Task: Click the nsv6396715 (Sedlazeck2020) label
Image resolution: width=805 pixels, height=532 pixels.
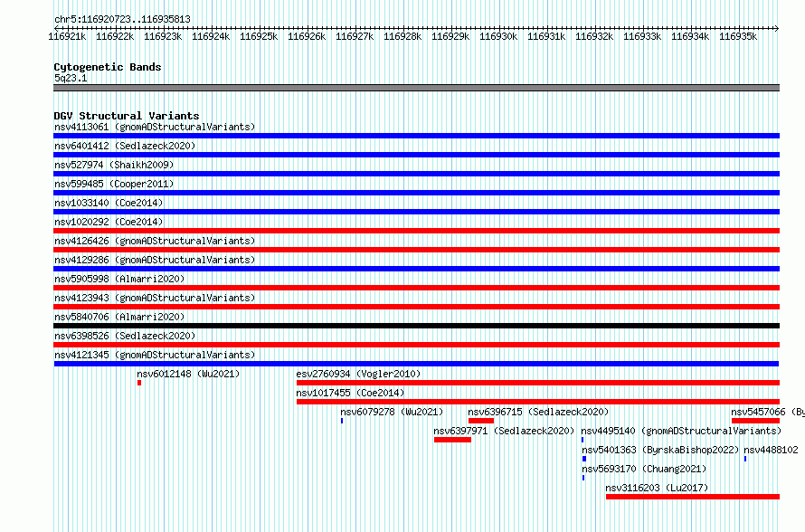Action: (538, 412)
